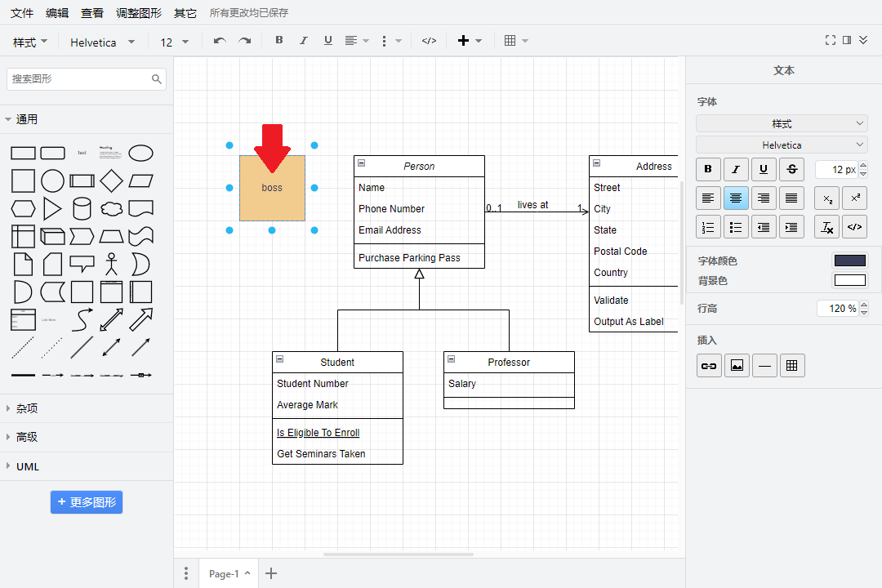Image resolution: width=882 pixels, height=588 pixels.
Task: Pick the actor stick-figure shape
Action: (x=111, y=264)
